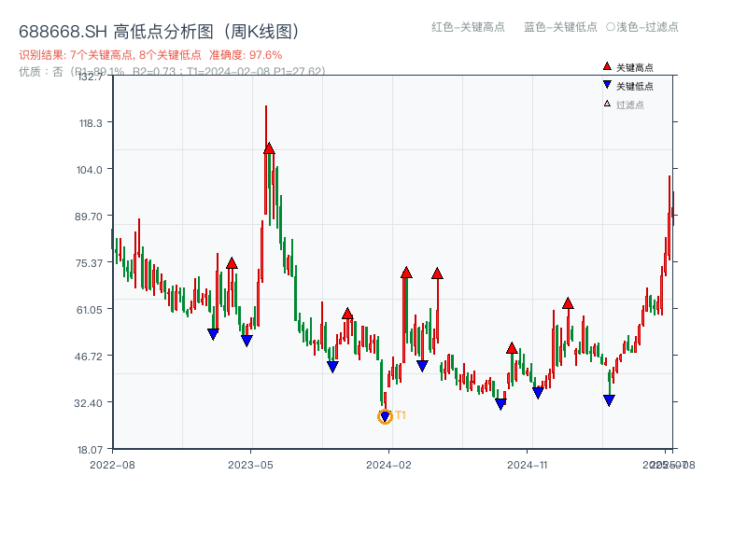
Task: Click the blue down-triangle near the 2024-11 low
Action: pos(538,392)
